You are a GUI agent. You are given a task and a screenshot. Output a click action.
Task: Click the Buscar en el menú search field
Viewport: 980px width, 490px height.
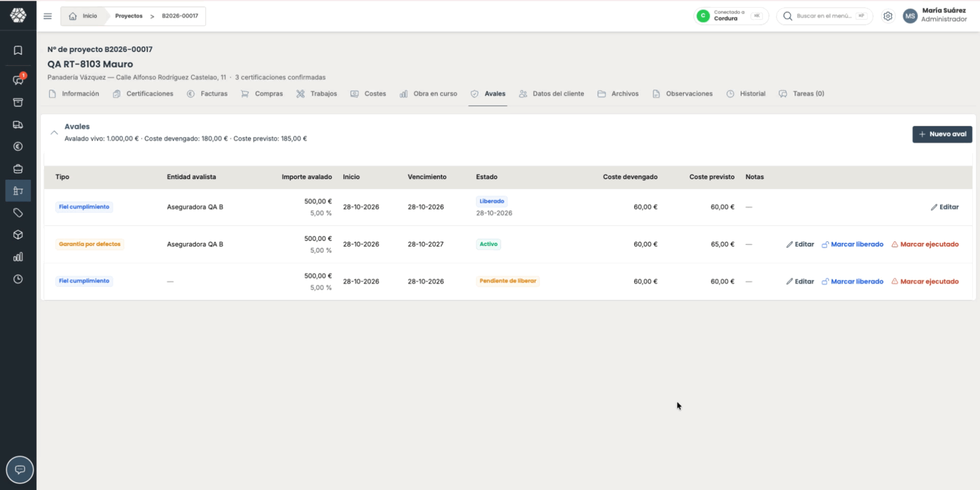[x=824, y=16]
